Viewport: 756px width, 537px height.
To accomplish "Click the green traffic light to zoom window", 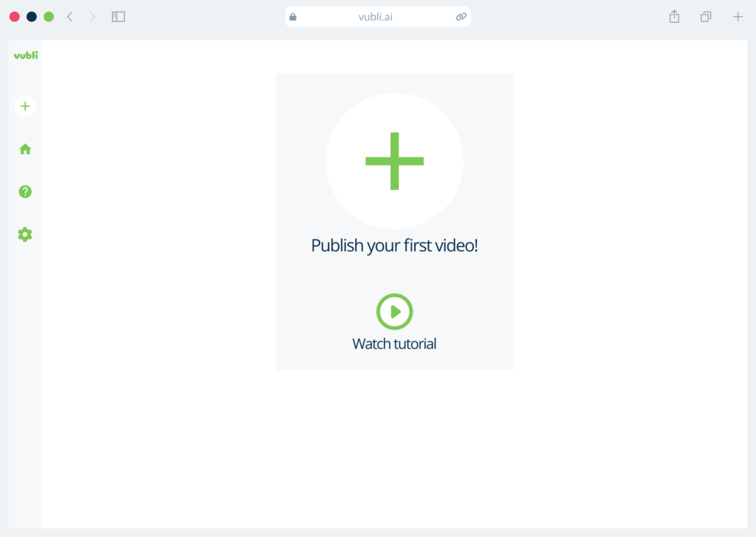I will click(x=48, y=16).
